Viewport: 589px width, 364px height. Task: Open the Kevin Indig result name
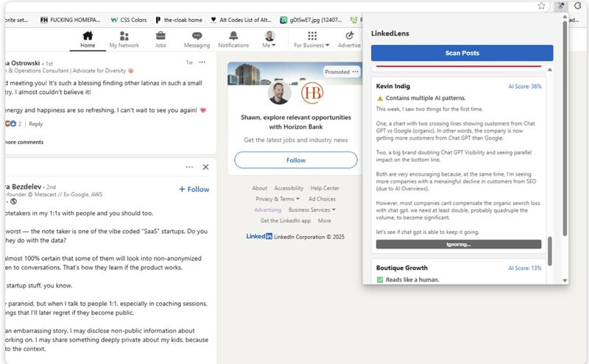pyautogui.click(x=393, y=86)
